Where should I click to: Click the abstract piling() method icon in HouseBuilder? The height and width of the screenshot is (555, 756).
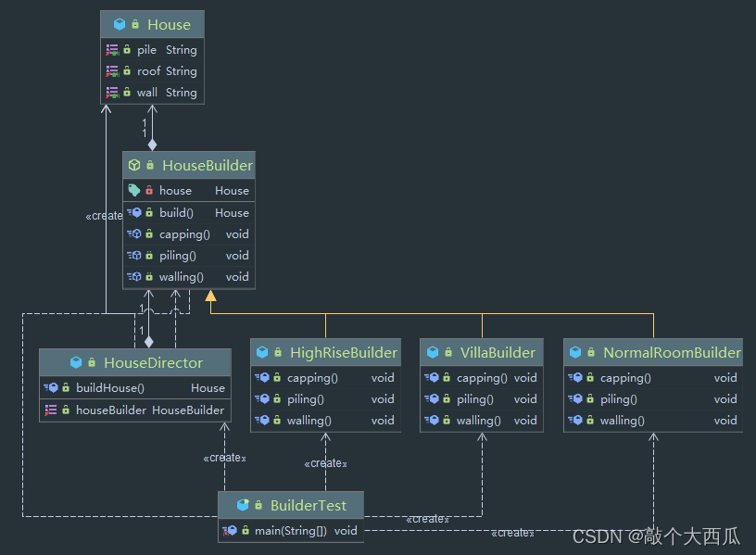134,255
